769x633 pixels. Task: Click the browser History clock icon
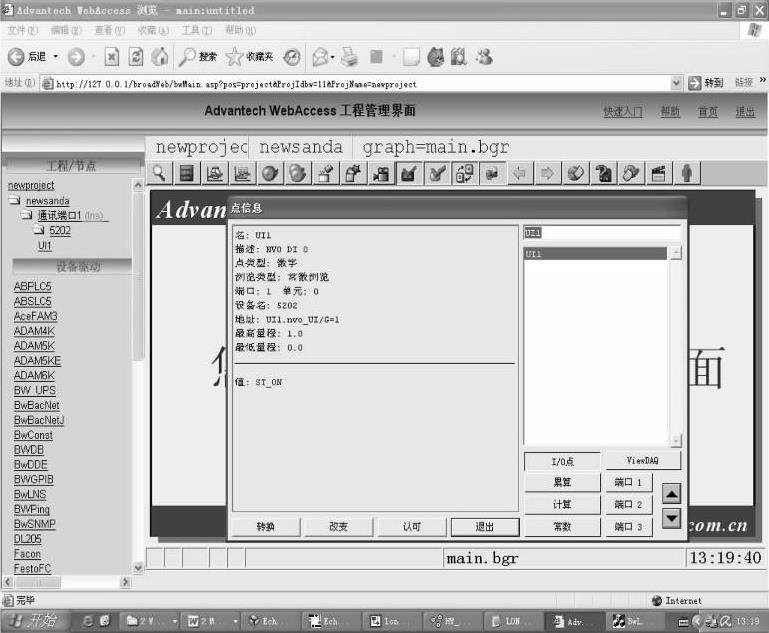(x=292, y=57)
